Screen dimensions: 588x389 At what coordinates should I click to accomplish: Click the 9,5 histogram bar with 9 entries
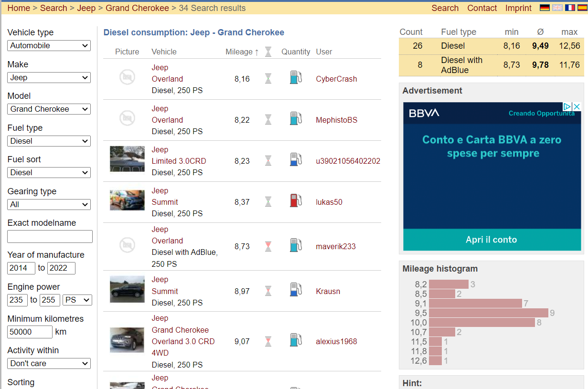489,313
